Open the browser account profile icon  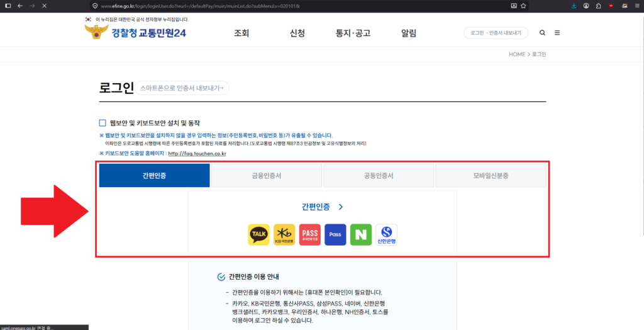(586, 6)
